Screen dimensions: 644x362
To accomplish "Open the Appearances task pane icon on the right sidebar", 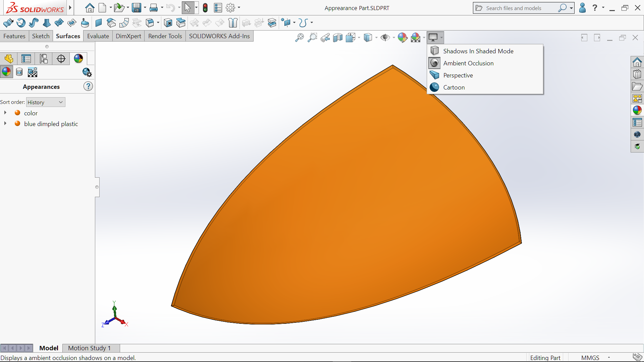I will click(x=637, y=110).
